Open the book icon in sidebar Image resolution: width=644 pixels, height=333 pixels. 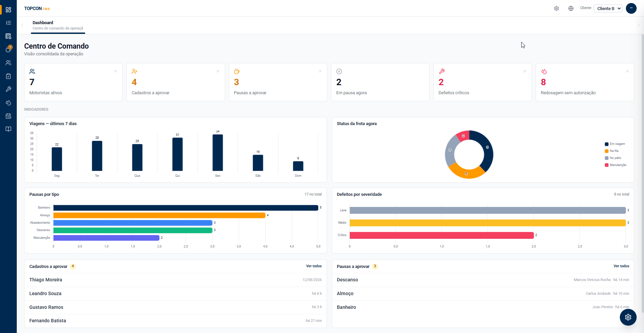pos(8,129)
